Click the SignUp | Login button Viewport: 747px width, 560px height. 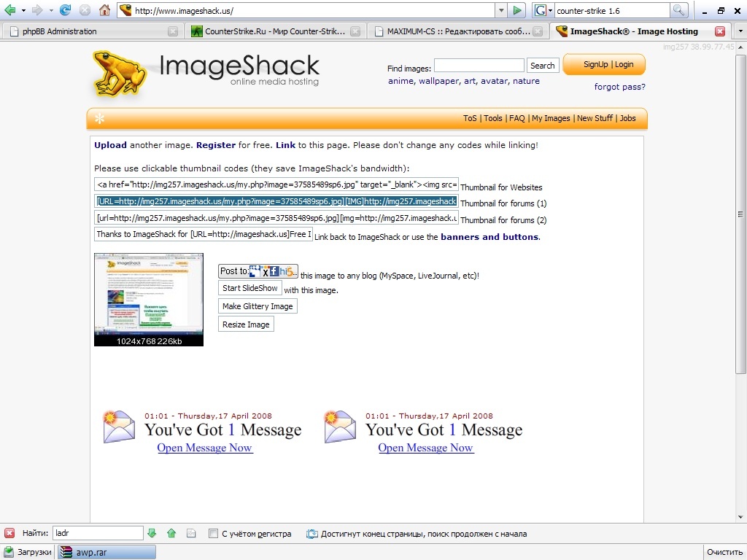(x=604, y=64)
